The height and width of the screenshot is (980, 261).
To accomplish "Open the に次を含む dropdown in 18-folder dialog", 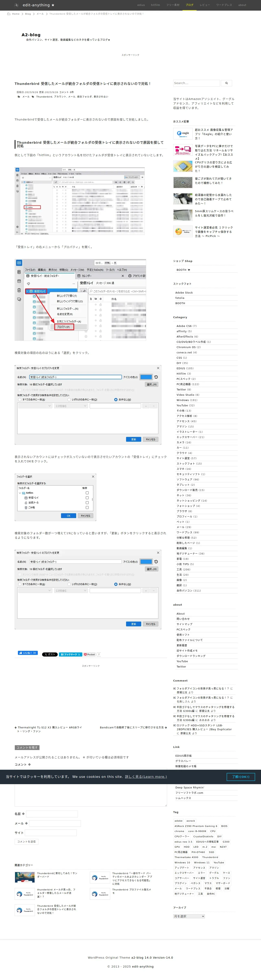I will tap(71, 406).
